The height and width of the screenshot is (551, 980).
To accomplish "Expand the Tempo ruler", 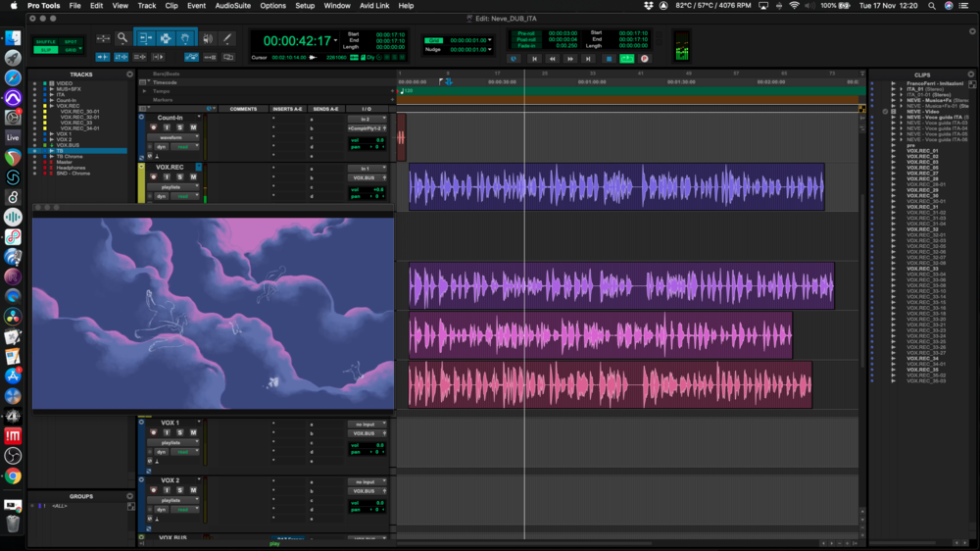I will (x=144, y=91).
